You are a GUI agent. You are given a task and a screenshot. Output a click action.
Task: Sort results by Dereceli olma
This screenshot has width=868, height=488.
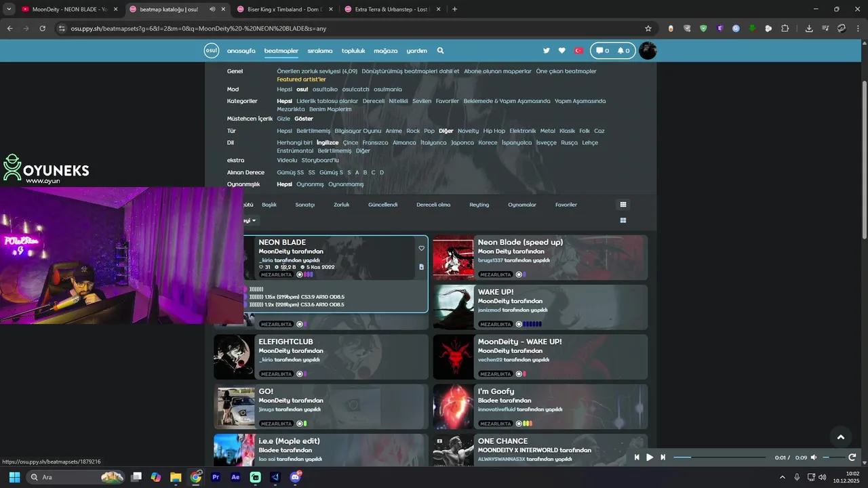[433, 205]
